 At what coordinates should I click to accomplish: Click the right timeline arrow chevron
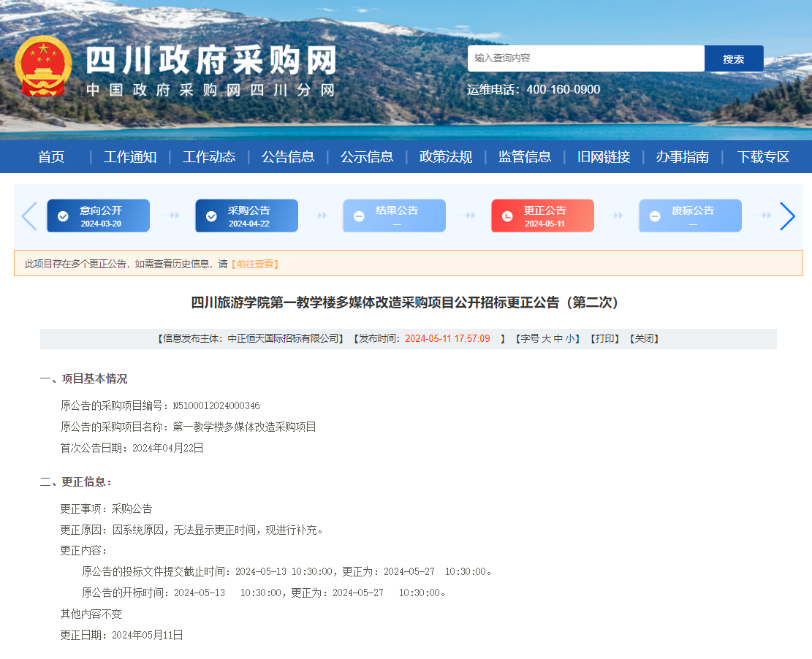point(787,216)
